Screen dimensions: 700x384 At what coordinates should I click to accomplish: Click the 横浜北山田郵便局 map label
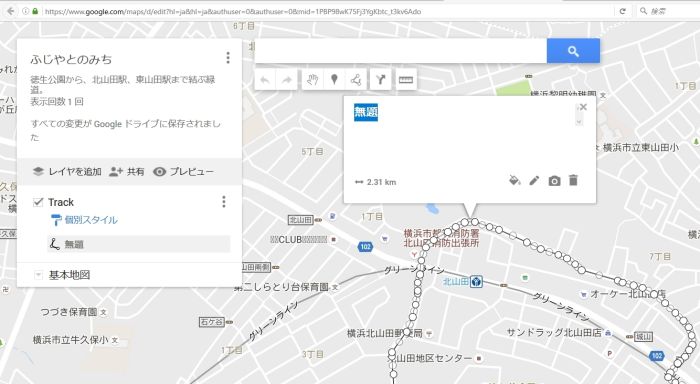coord(385,333)
